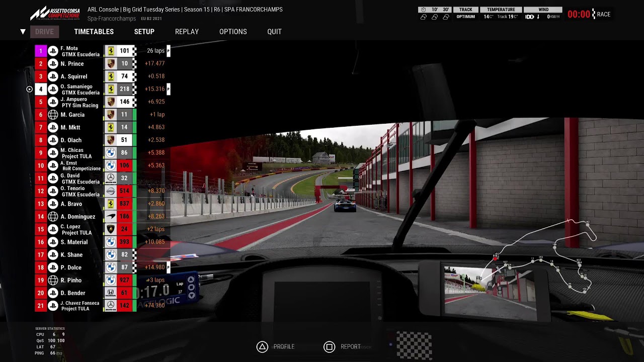Click the Temperature 14C° reading
The height and width of the screenshot is (362, 644).
(x=488, y=17)
